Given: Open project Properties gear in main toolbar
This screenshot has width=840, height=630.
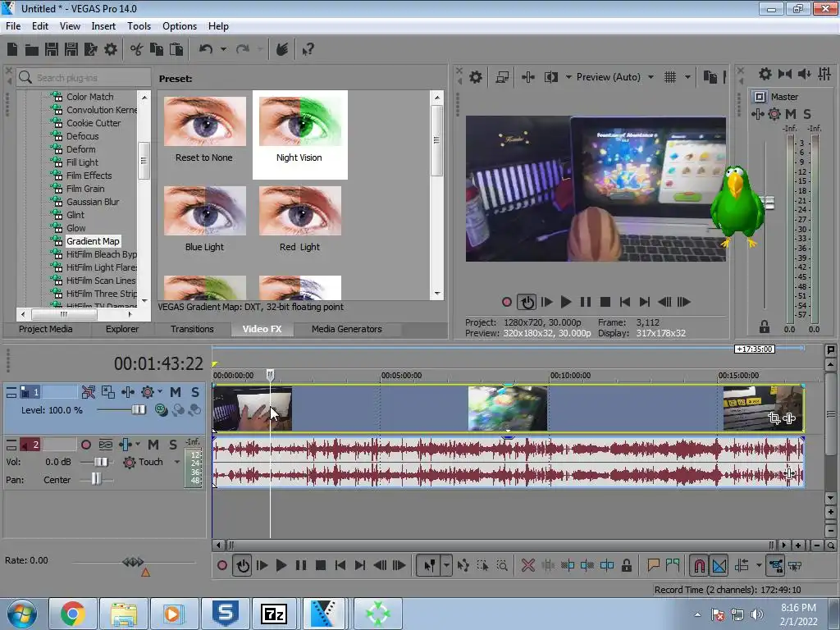Looking at the screenshot, I should click(111, 49).
